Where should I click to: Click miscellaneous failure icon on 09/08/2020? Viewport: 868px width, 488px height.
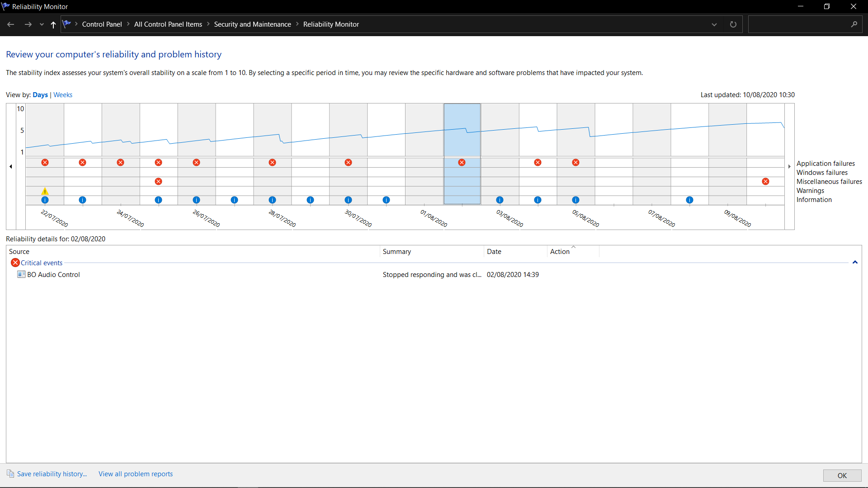click(x=765, y=181)
